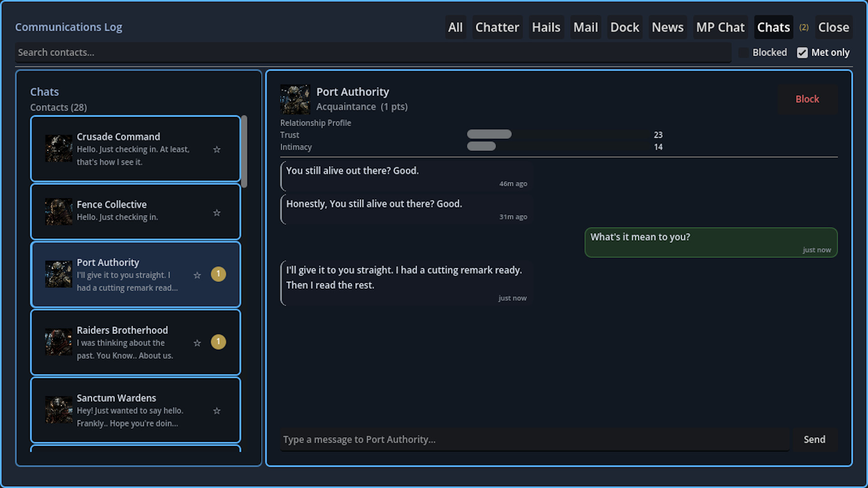The width and height of the screenshot is (868, 488).
Task: Open the Hails tab
Action: [x=546, y=27]
